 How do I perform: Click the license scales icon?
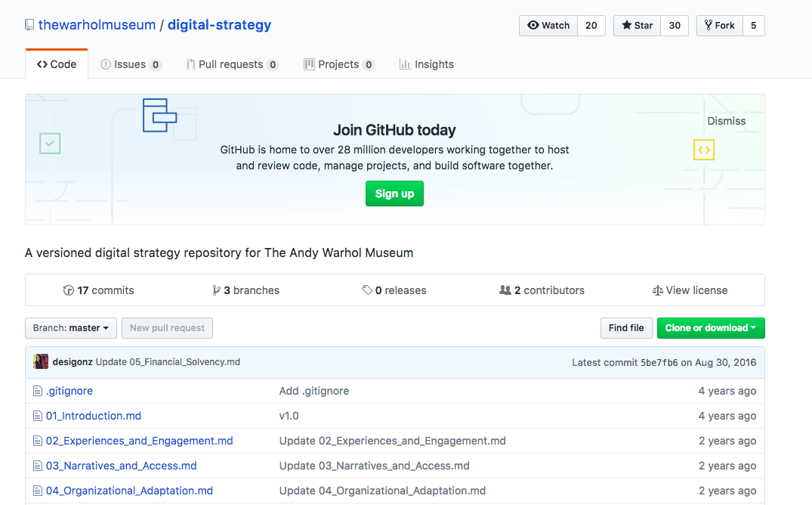(658, 290)
